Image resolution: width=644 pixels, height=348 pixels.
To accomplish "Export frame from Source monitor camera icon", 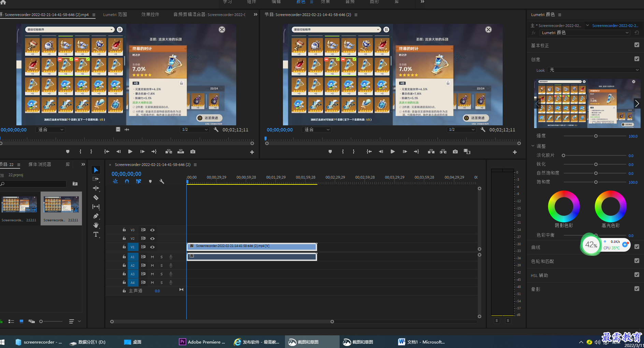I will pos(193,151).
